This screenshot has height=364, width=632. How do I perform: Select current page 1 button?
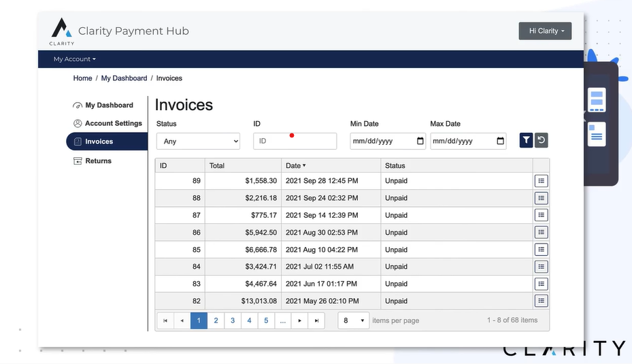tap(199, 320)
